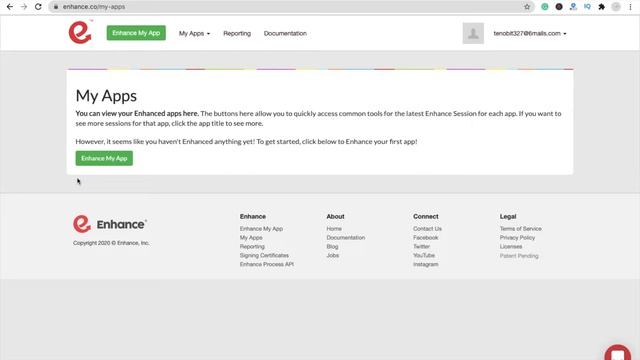Viewport: 640px width, 360px height.
Task: Bookmark this page with the star icon
Action: [x=527, y=7]
